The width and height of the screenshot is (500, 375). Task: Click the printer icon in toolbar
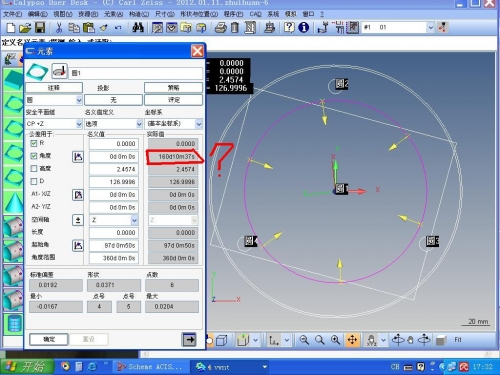click(220, 28)
